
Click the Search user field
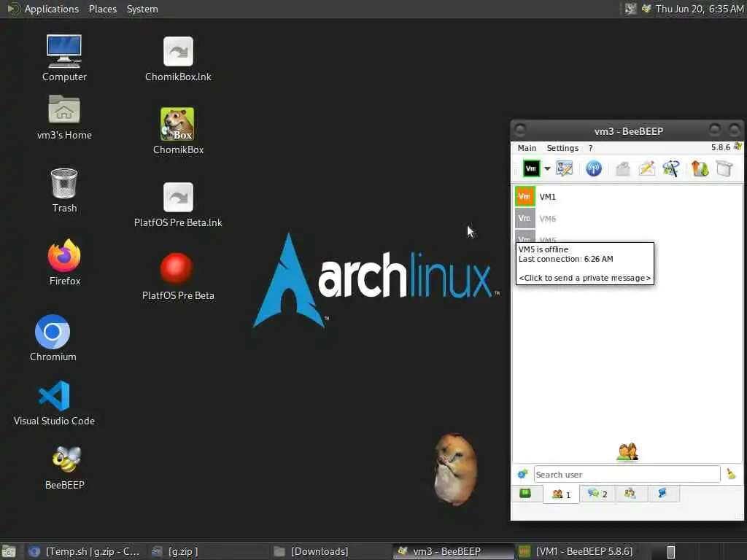tap(627, 474)
